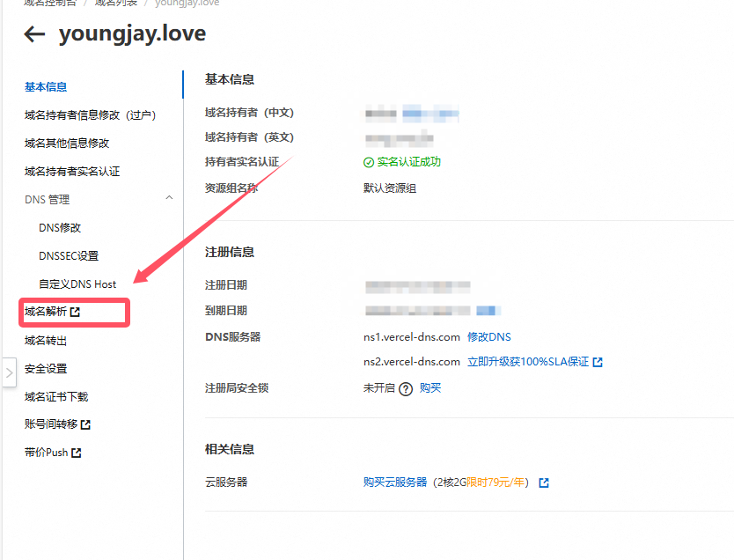Select 域名解析 in the sidebar
Image resolution: width=734 pixels, height=560 pixels.
(x=46, y=312)
